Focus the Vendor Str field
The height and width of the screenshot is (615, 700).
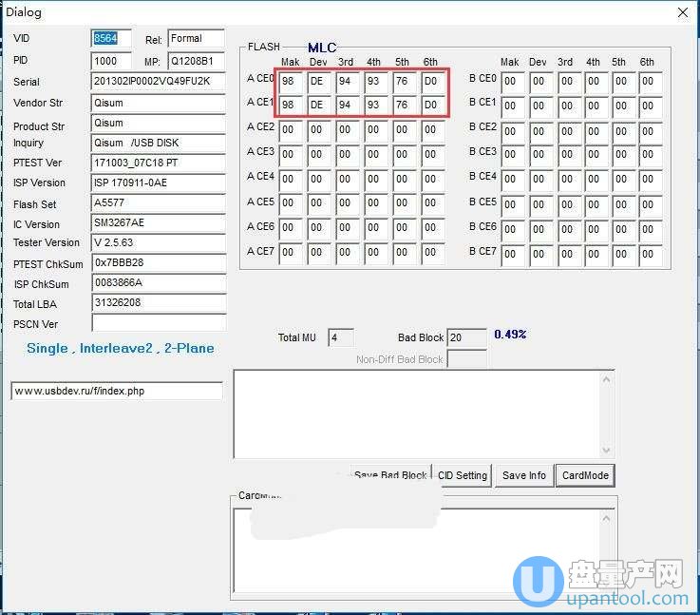click(x=158, y=102)
